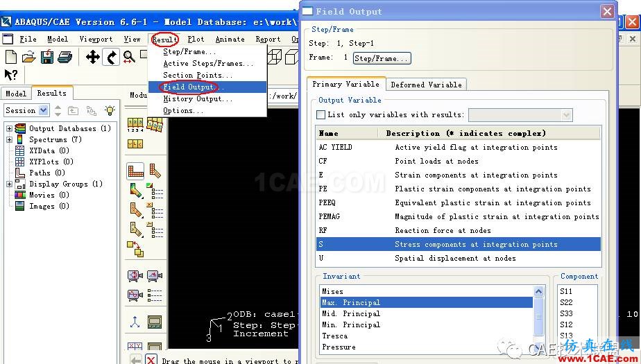Click the Step/Frame... button in Field Output
This screenshot has width=641, height=364.
(382, 58)
